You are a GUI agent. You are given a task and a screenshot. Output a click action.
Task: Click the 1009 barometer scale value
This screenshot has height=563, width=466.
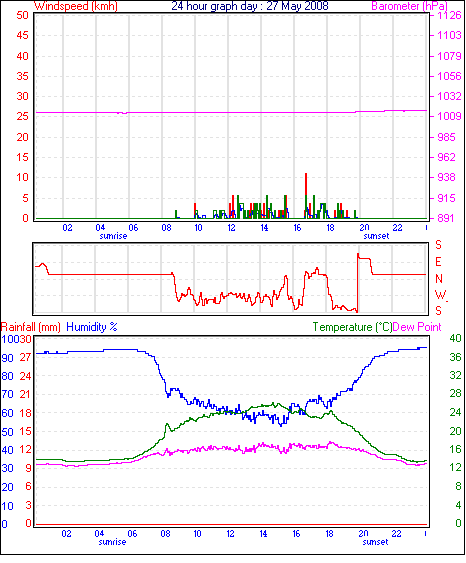pyautogui.click(x=449, y=117)
